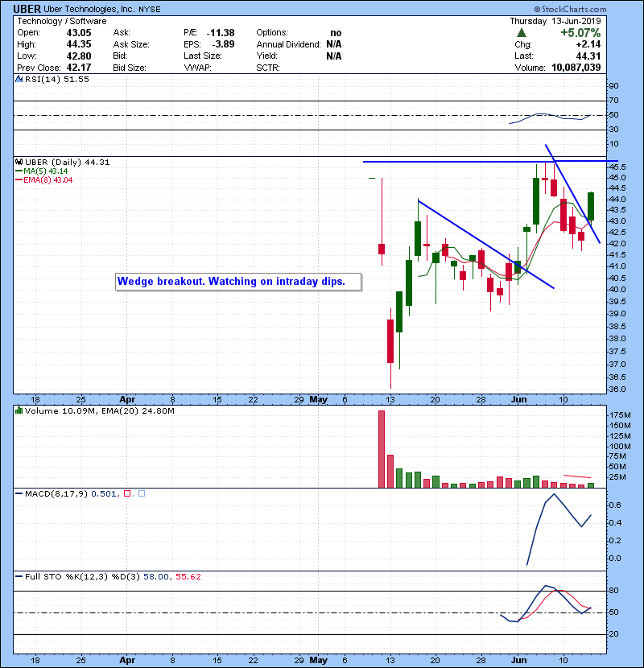
Task: Click the Prev Close value 42.17
Action: pyautogui.click(x=79, y=68)
